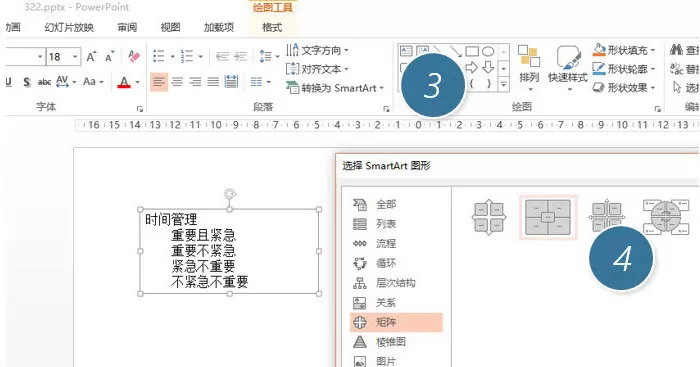The height and width of the screenshot is (367, 700).
Task: Open the 排列 arrange menu
Action: (x=529, y=68)
